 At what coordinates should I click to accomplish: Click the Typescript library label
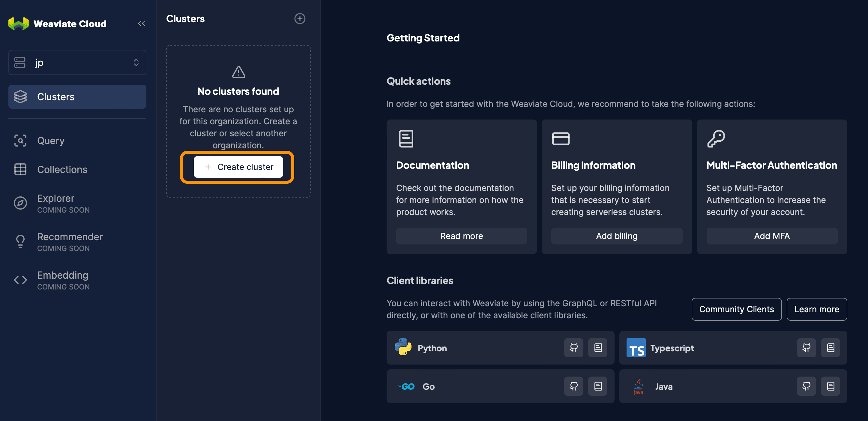[672, 348]
